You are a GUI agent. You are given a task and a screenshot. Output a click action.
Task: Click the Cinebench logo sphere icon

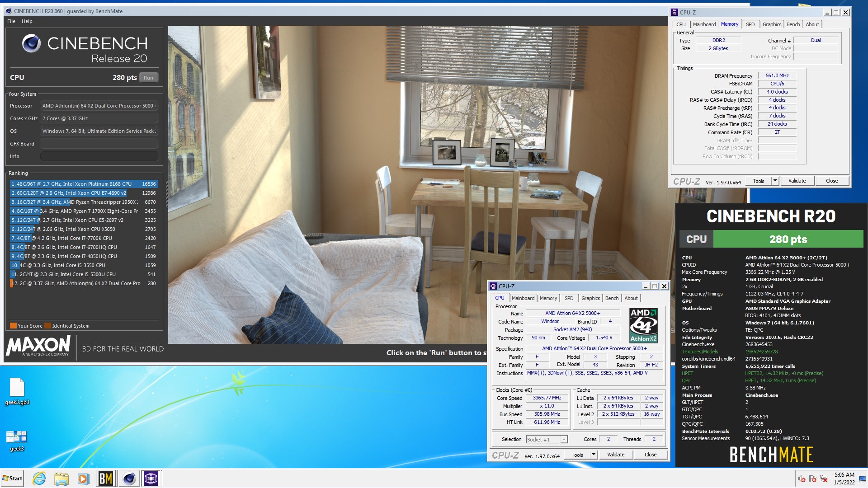pos(31,44)
